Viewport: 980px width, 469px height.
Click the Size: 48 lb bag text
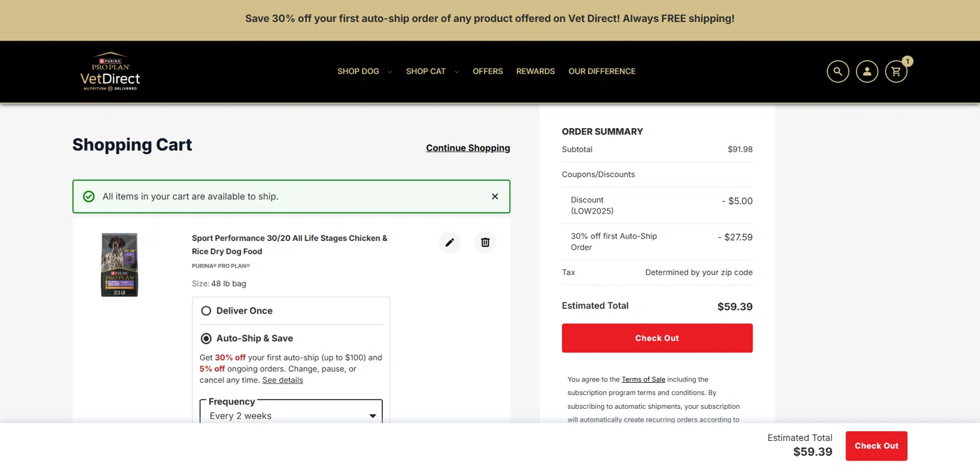pyautogui.click(x=219, y=283)
